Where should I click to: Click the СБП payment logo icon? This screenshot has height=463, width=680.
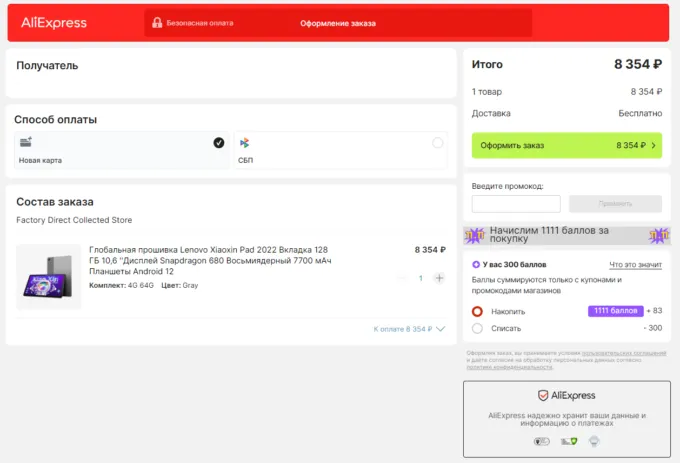[244, 143]
